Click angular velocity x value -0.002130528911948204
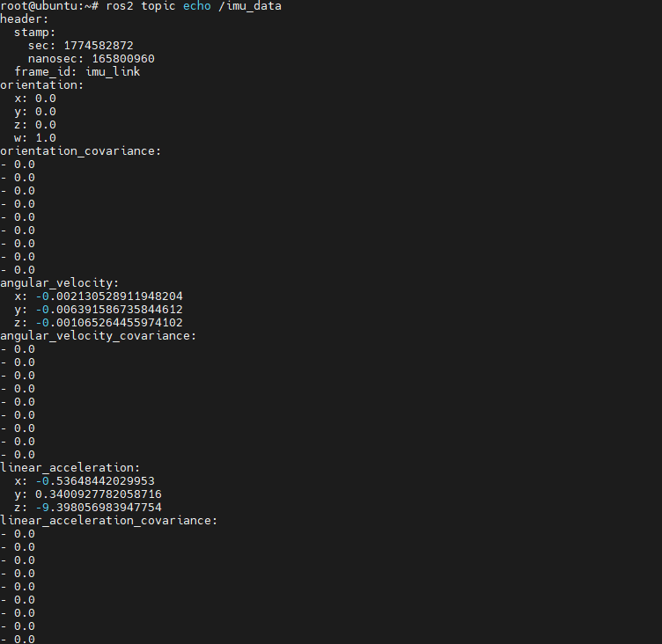 [x=109, y=296]
